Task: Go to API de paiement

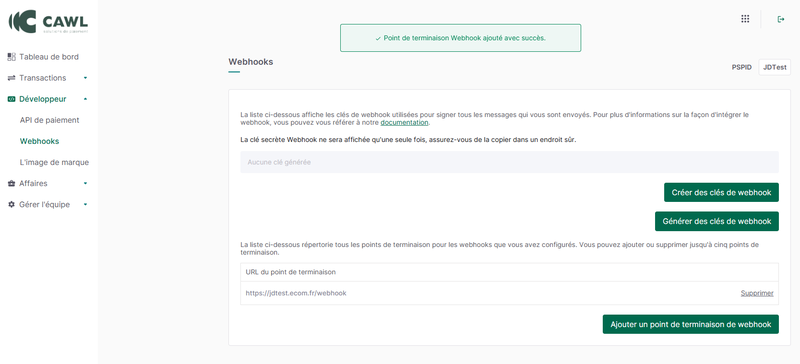Action: tap(49, 120)
